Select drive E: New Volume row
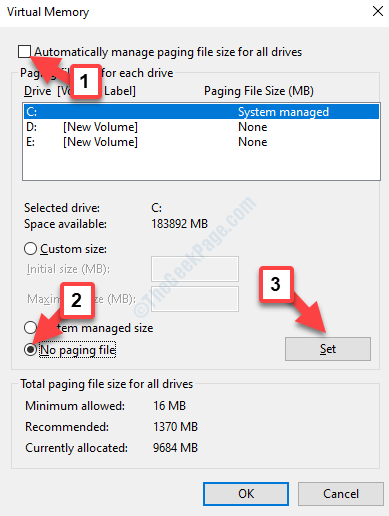Image resolution: width=389 pixels, height=516 pixels. (x=201, y=142)
